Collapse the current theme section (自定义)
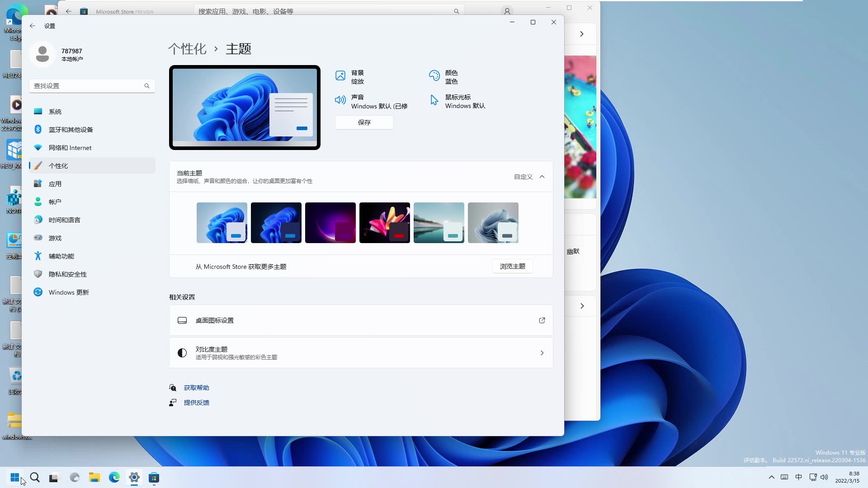The width and height of the screenshot is (868, 488). (542, 177)
